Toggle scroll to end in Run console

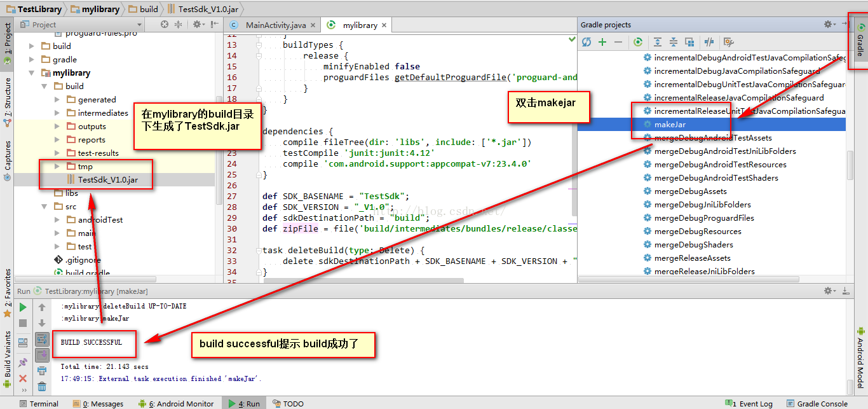(42, 355)
